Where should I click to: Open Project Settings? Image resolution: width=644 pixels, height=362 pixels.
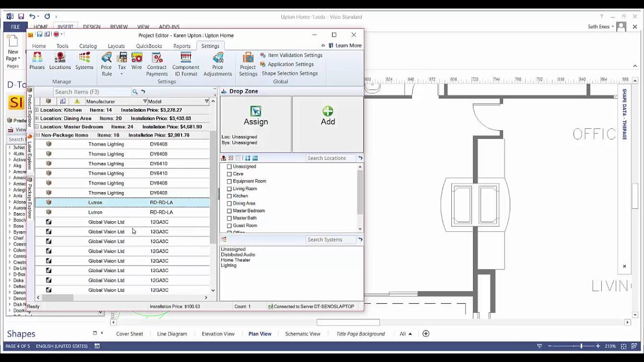(x=248, y=64)
